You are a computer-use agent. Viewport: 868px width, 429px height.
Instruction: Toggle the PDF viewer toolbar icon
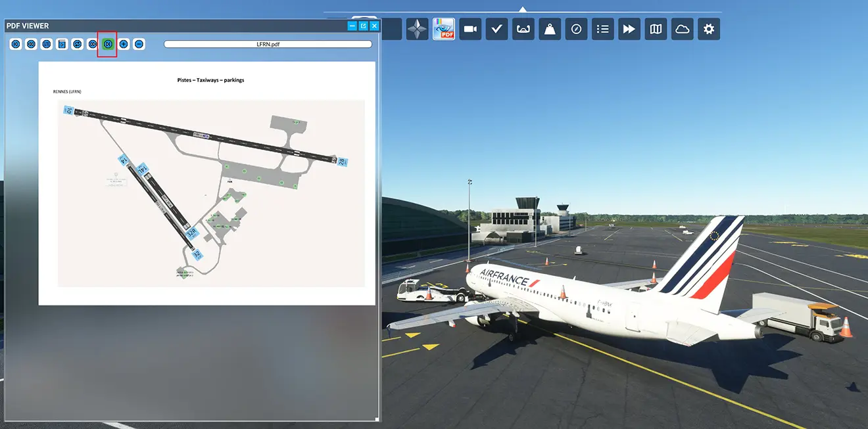click(x=444, y=29)
